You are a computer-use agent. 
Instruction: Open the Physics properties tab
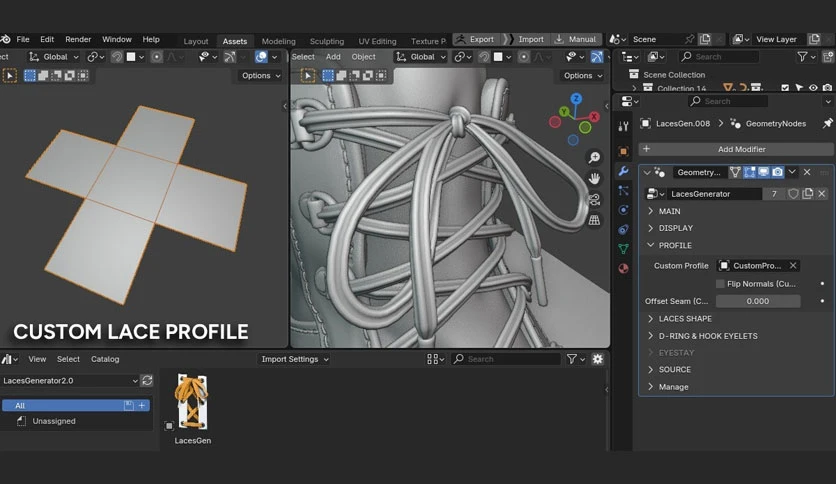623,210
